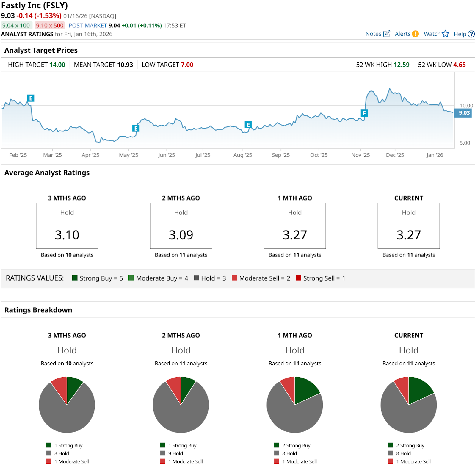
Task: Click the Moderate Buy = 4 color swatch
Action: point(131,278)
